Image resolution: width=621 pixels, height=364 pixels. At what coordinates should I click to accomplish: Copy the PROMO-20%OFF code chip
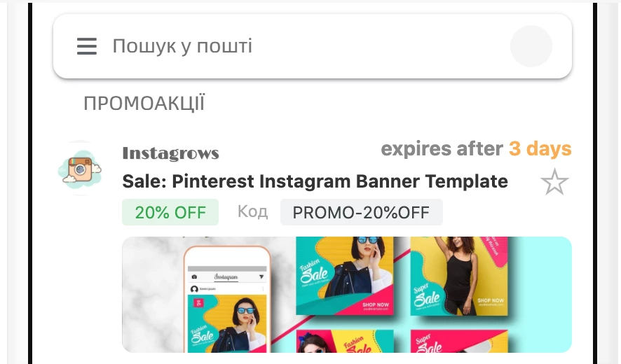[361, 213]
